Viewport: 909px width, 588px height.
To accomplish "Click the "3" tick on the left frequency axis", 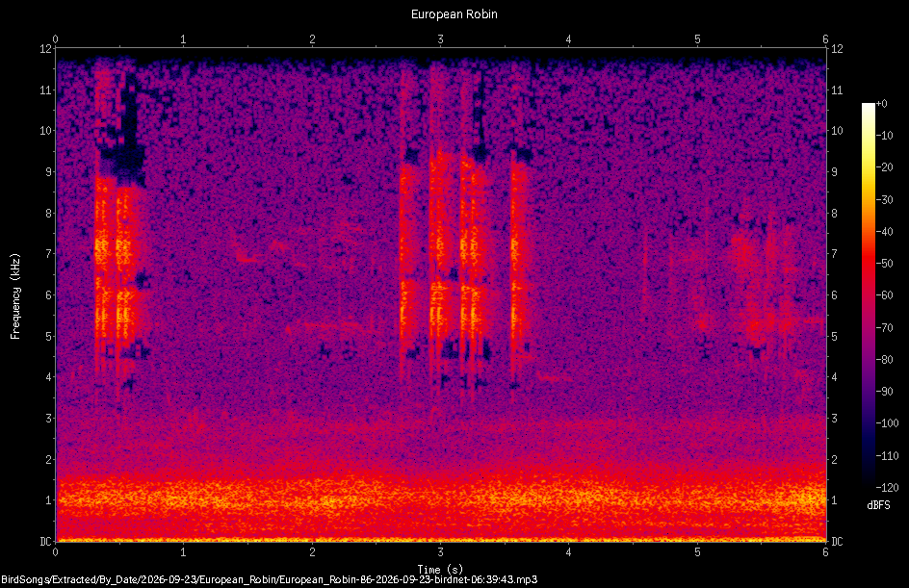I will 48,419.
